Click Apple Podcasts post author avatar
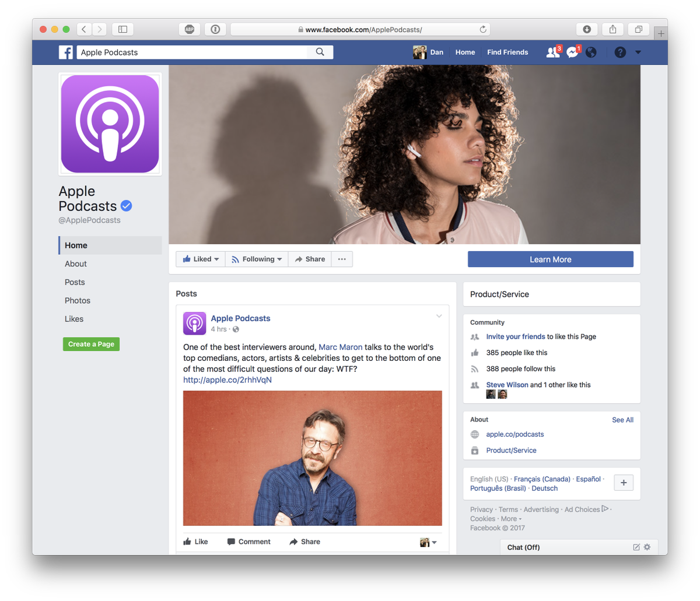The width and height of the screenshot is (700, 601). point(195,324)
